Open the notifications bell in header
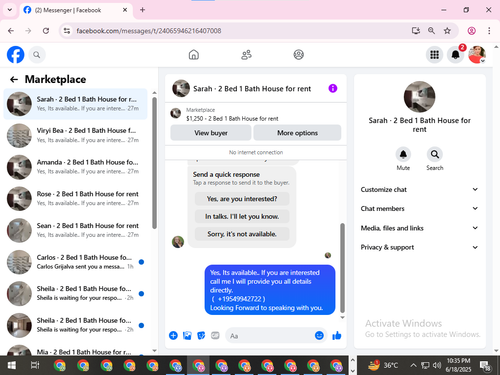Viewport: 500px width, 375px height. [456, 55]
